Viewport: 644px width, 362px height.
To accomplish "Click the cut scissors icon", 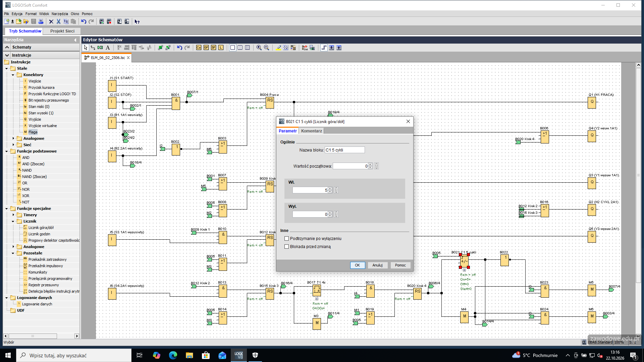I will point(58,21).
